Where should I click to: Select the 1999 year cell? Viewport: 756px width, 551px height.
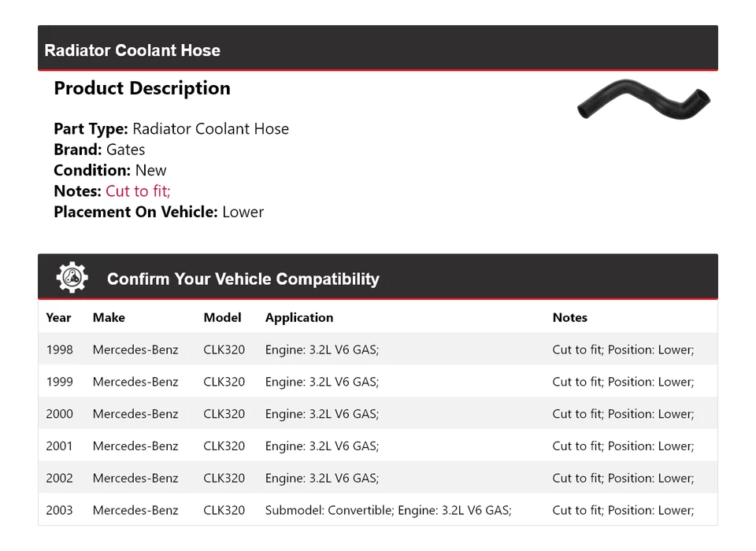click(59, 382)
